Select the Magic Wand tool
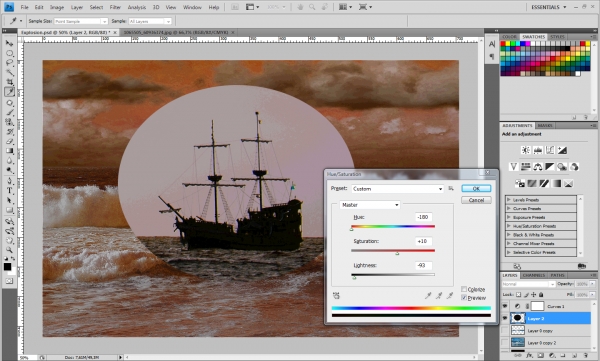The image size is (600, 361). tap(9, 72)
